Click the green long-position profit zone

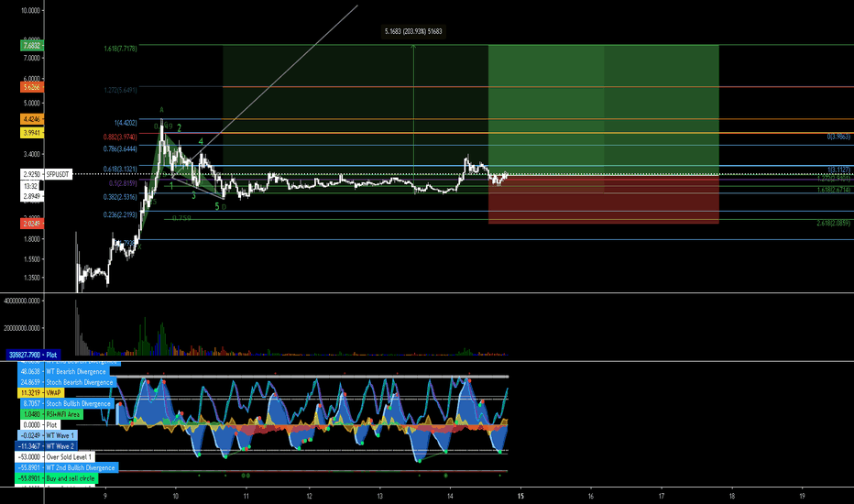pos(604,109)
